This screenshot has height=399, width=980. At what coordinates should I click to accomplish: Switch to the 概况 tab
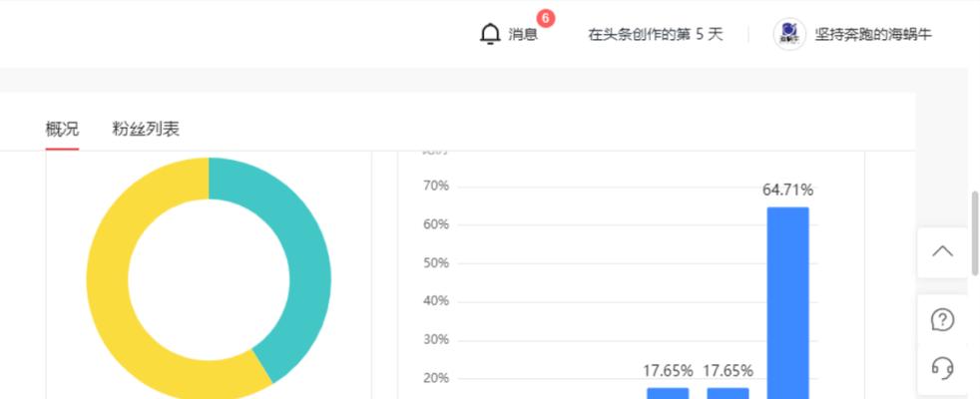pyautogui.click(x=63, y=130)
